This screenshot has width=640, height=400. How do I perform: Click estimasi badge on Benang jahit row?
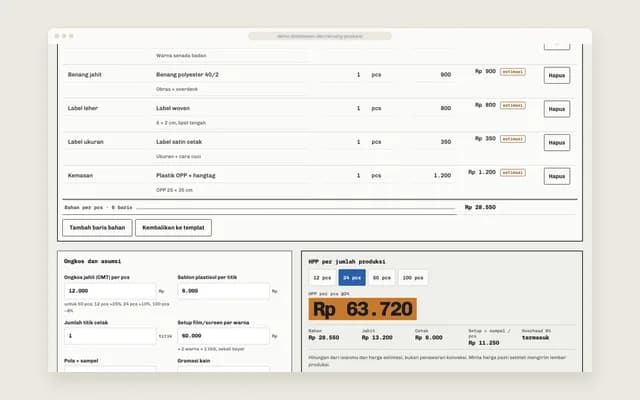513,72
